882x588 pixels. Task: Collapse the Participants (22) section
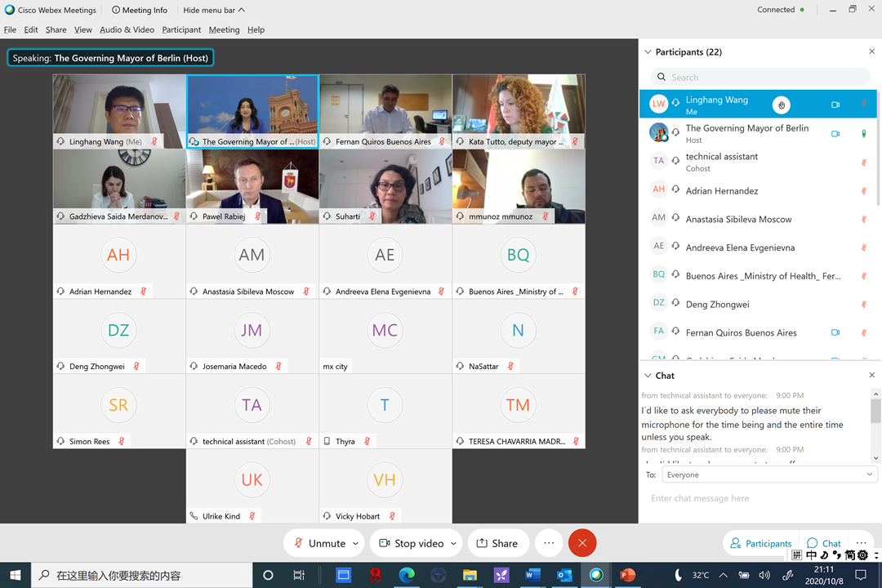(x=648, y=51)
